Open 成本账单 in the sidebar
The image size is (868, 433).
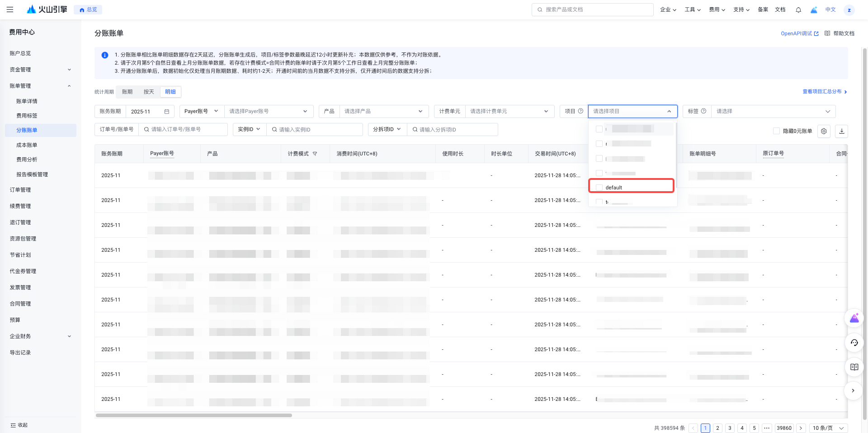(x=27, y=145)
